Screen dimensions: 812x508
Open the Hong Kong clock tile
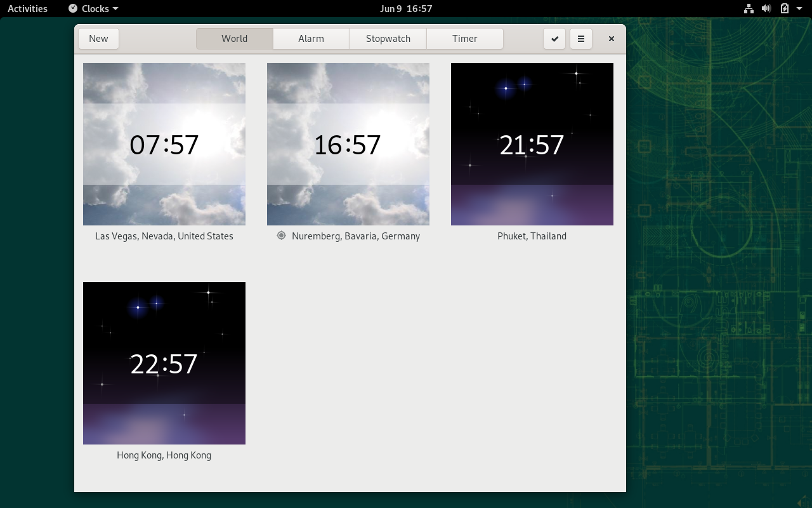pos(164,363)
